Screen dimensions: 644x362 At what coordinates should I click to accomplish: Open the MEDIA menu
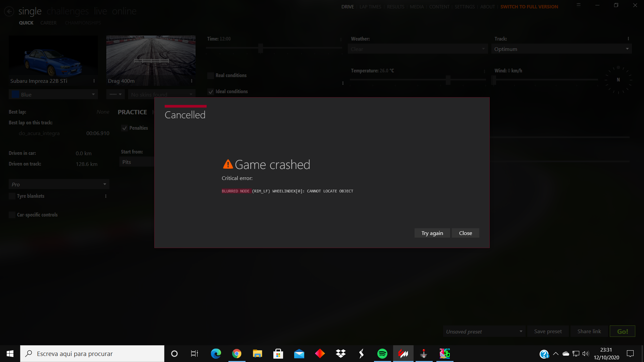(417, 7)
